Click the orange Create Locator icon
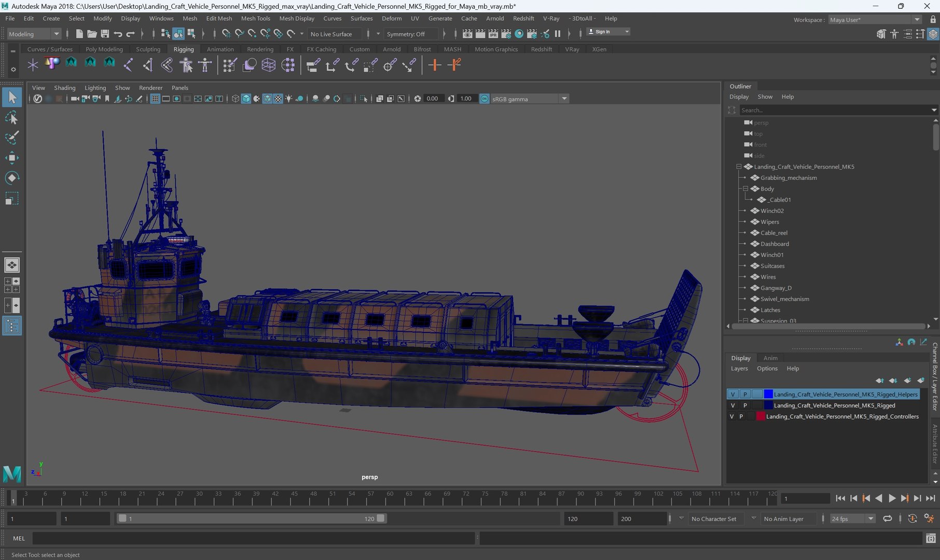 point(435,65)
